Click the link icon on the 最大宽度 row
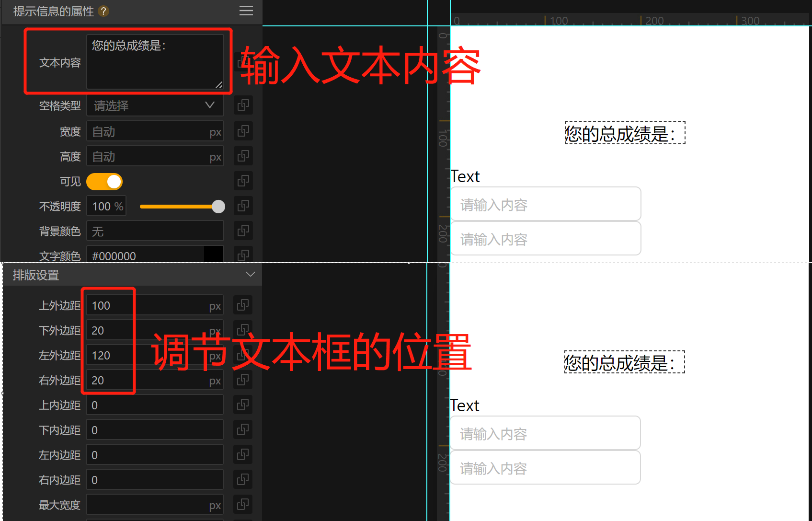The width and height of the screenshot is (812, 521). tap(243, 504)
